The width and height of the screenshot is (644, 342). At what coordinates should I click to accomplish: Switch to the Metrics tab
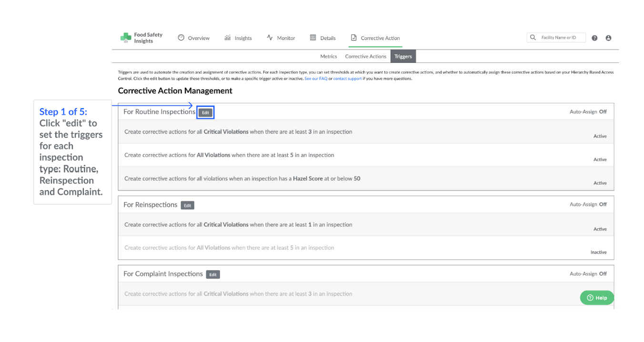(x=329, y=56)
